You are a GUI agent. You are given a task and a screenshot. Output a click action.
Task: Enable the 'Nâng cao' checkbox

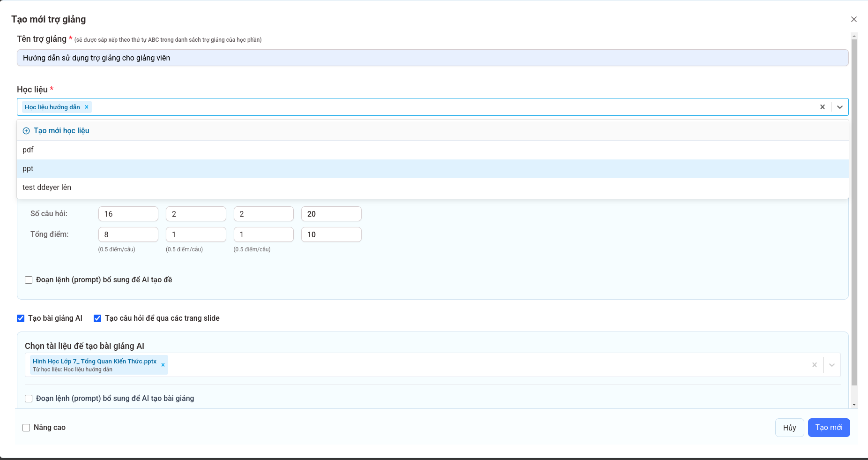coord(26,428)
